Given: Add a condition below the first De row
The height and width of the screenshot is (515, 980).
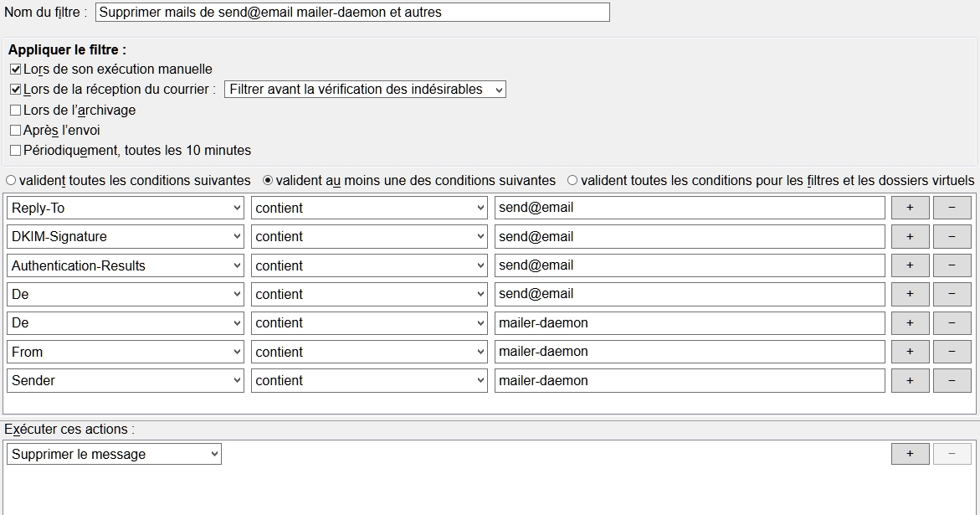Looking at the screenshot, I should [910, 294].
